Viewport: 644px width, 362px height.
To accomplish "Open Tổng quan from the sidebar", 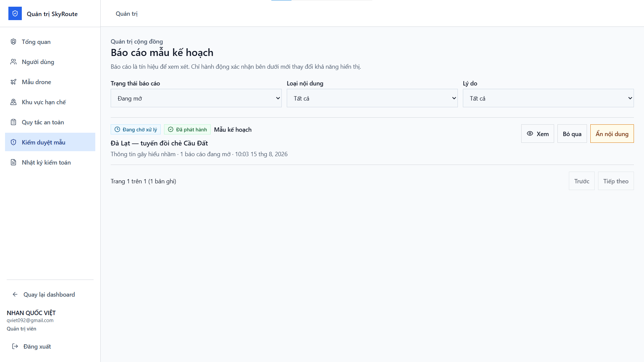I will pos(50,42).
